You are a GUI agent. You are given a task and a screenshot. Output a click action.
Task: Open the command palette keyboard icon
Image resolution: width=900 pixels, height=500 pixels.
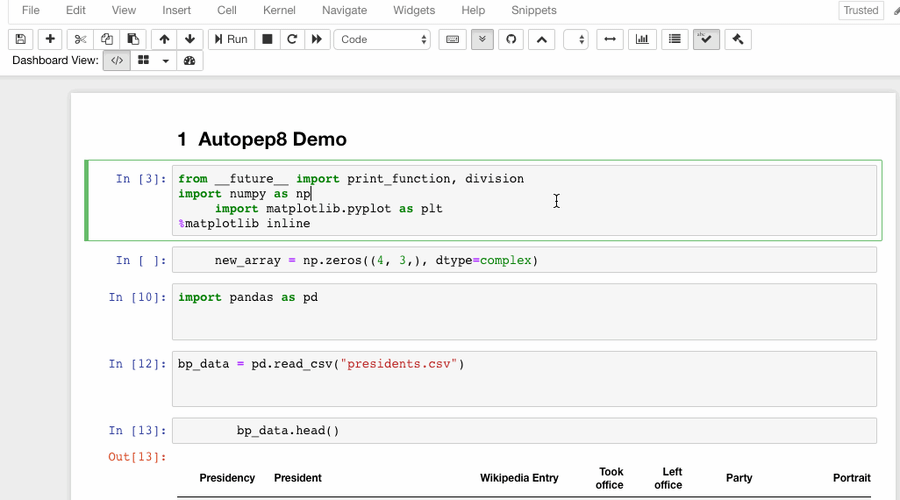(452, 39)
